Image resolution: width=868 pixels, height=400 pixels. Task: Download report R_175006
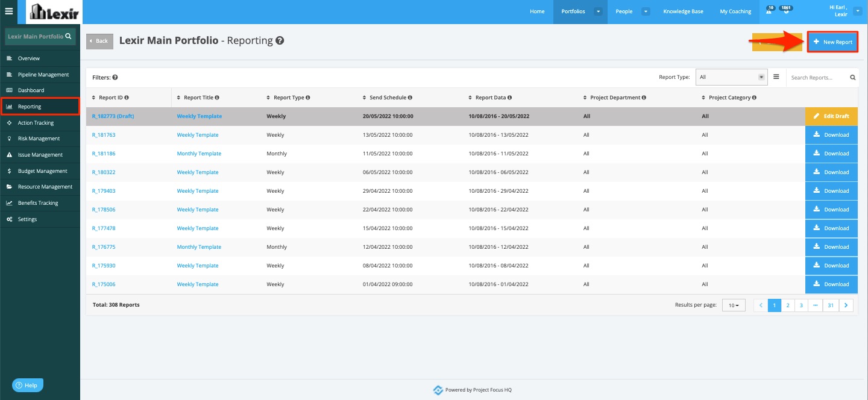pos(831,284)
